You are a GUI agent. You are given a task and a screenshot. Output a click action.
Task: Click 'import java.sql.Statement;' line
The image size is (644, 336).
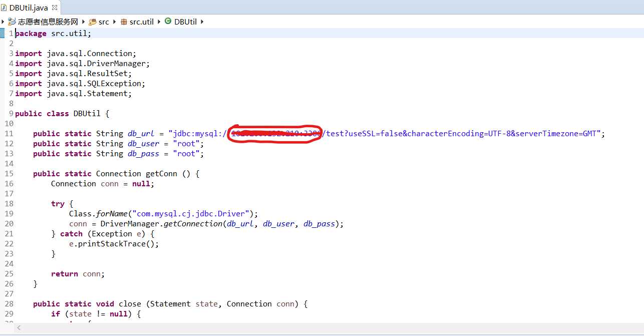pyautogui.click(x=74, y=94)
